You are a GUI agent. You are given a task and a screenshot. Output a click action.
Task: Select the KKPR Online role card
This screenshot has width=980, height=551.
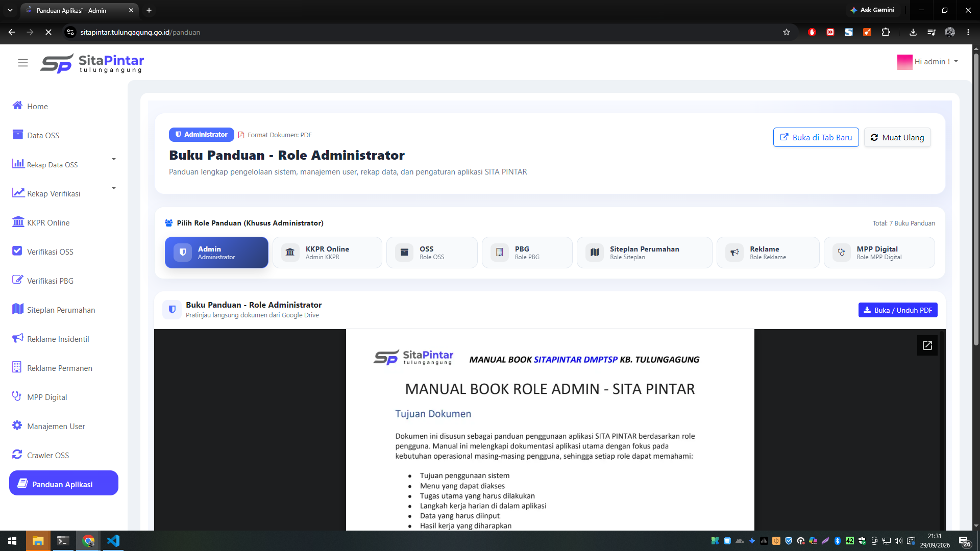pyautogui.click(x=327, y=253)
